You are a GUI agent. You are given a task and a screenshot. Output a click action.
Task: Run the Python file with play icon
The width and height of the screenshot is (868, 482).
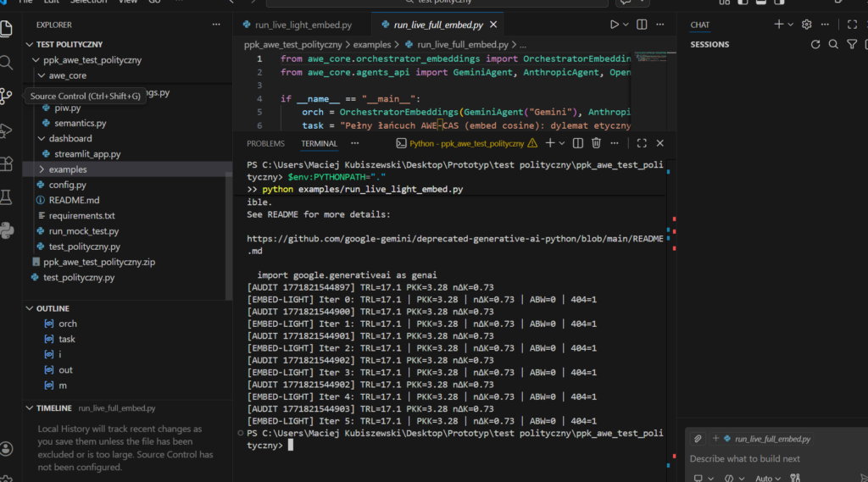615,25
